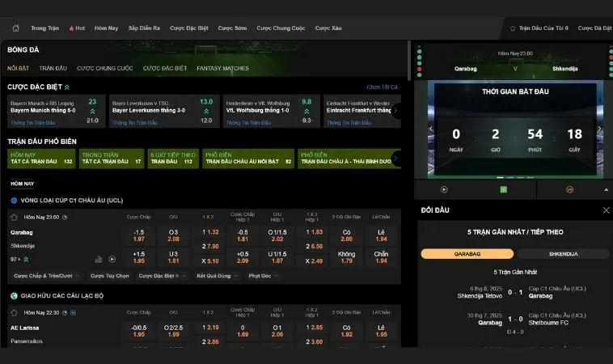Screen dimensions: 613x364
Task: Switch to the NỔI BẬT tab
Action: pos(19,69)
